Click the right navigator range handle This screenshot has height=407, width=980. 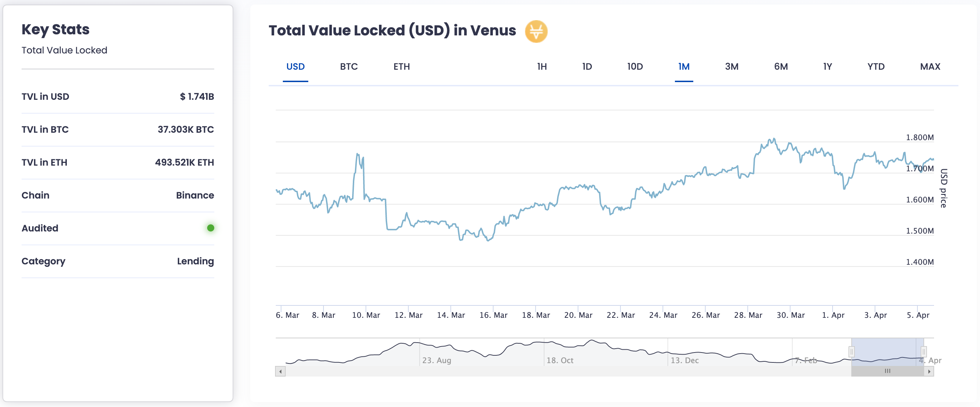923,351
